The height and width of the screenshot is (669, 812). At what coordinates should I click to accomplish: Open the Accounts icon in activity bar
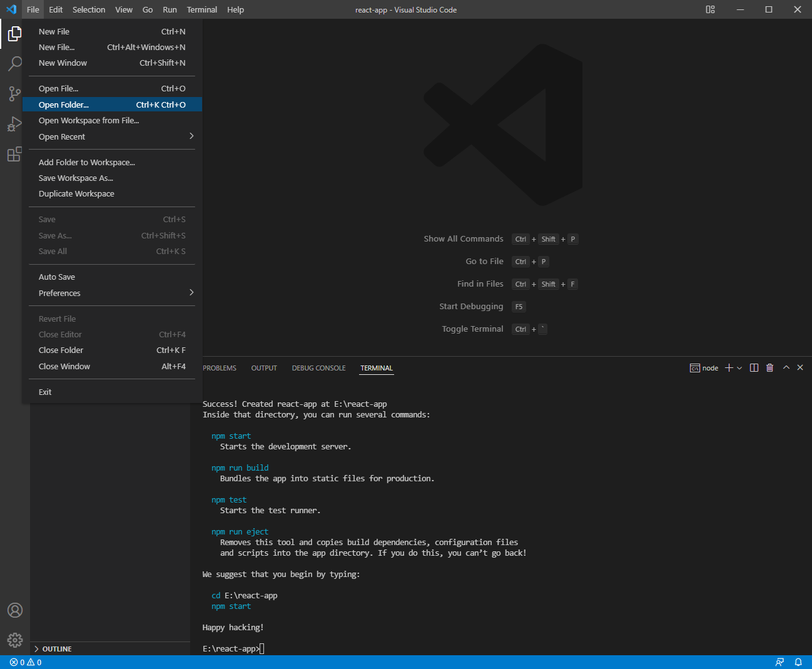click(x=15, y=610)
